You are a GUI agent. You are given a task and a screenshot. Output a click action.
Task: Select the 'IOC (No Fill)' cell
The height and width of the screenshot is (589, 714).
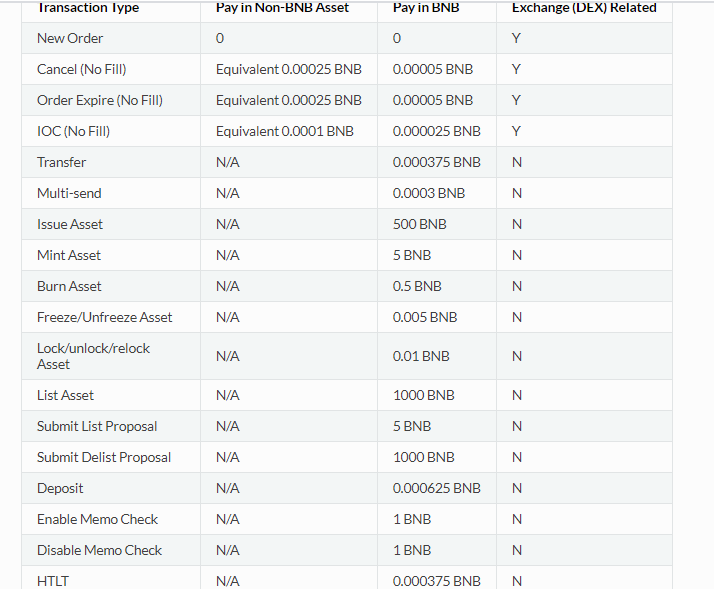73,131
